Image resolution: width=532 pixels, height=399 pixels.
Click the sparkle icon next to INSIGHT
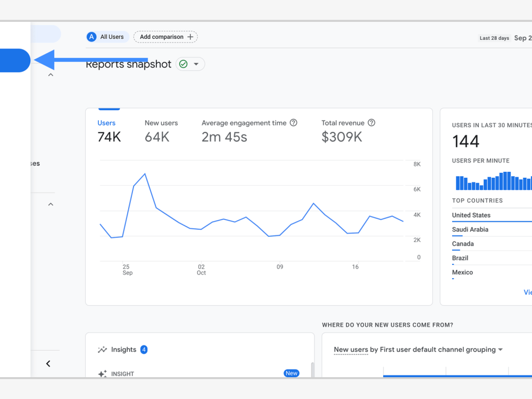(102, 373)
